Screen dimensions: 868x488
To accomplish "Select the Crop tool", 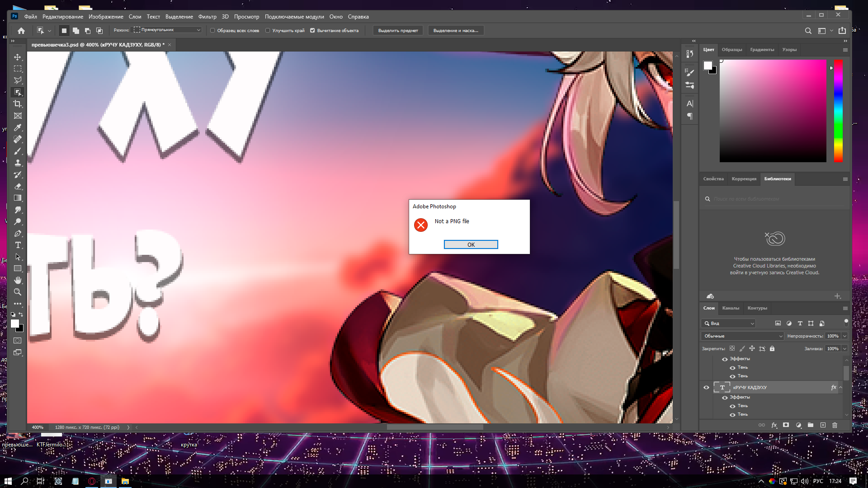I will (x=18, y=104).
